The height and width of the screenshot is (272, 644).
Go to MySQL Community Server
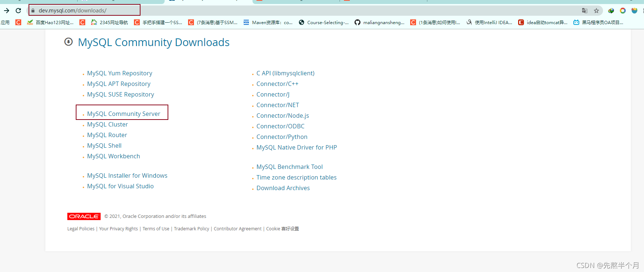pyautogui.click(x=124, y=114)
